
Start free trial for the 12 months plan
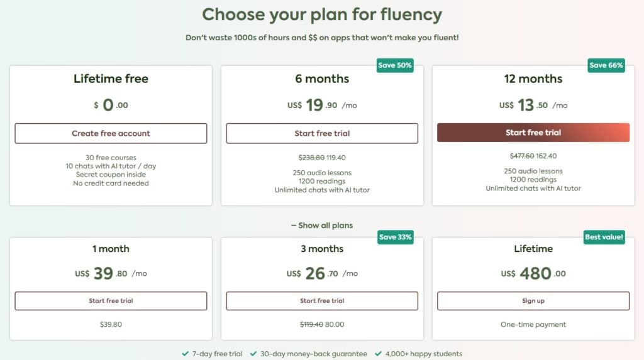pos(533,133)
